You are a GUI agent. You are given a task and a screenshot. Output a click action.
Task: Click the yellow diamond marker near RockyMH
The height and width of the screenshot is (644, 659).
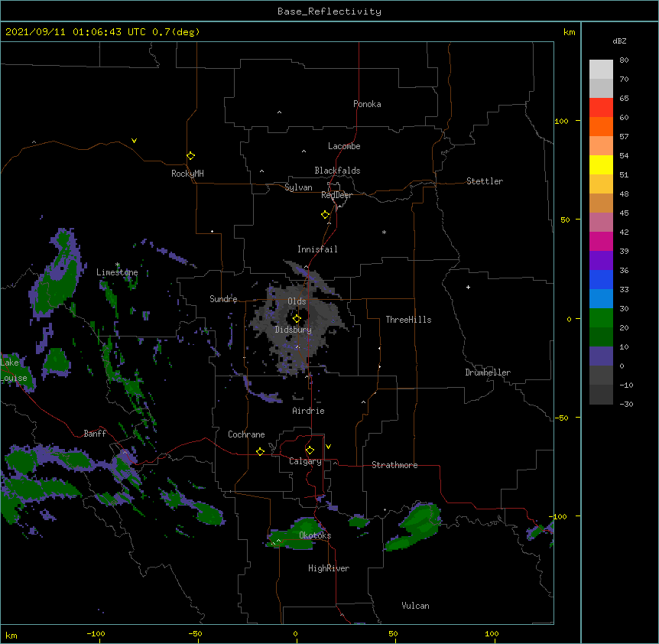[190, 156]
